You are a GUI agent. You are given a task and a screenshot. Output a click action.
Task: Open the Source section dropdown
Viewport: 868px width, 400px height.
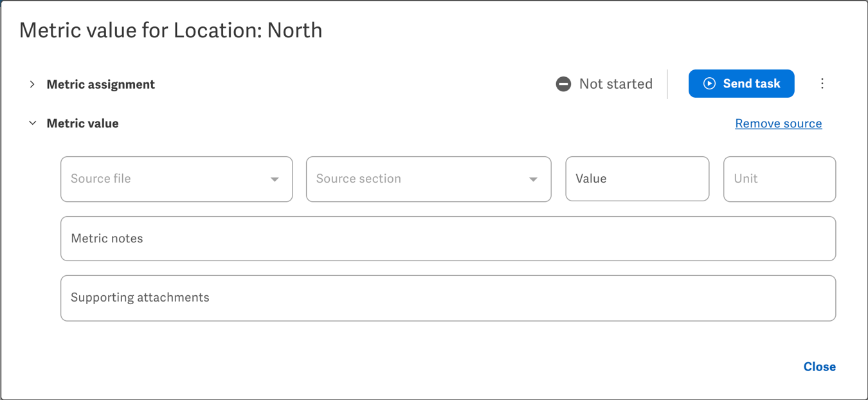coord(429,179)
